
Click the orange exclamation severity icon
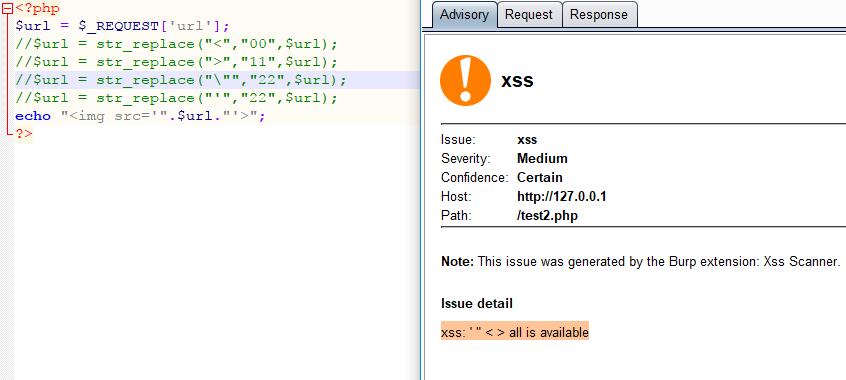click(465, 80)
